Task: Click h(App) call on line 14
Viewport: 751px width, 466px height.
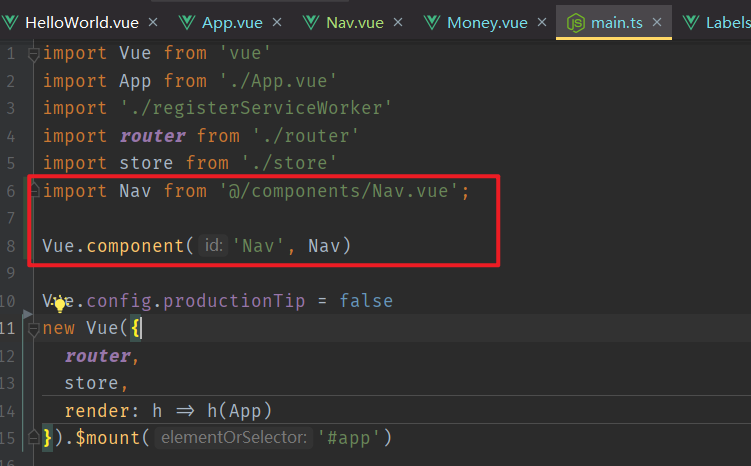Action: click(x=239, y=411)
